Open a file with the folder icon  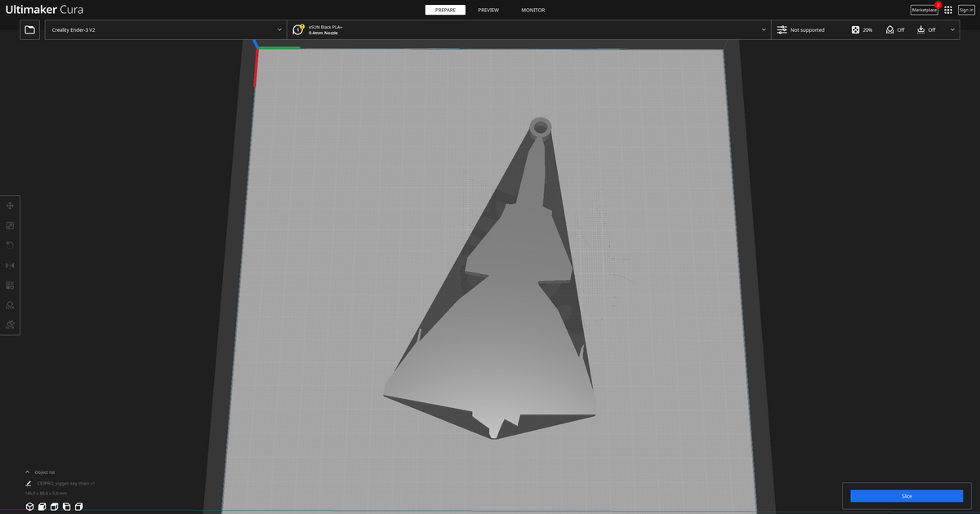click(x=29, y=29)
